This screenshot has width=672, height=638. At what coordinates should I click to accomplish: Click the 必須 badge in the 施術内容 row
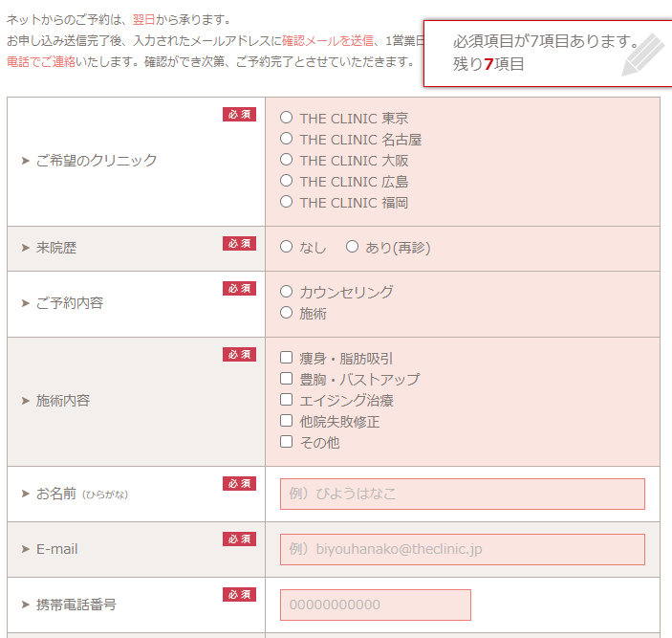[239, 355]
